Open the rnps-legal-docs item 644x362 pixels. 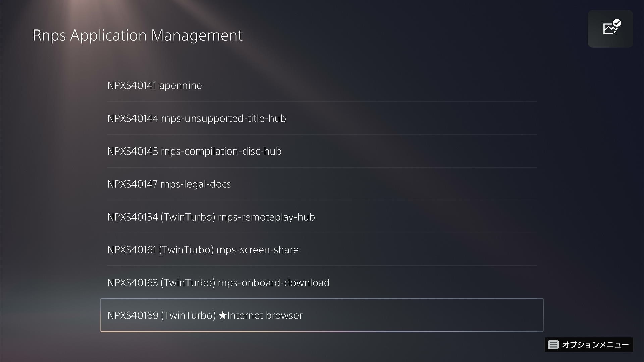coord(322,184)
